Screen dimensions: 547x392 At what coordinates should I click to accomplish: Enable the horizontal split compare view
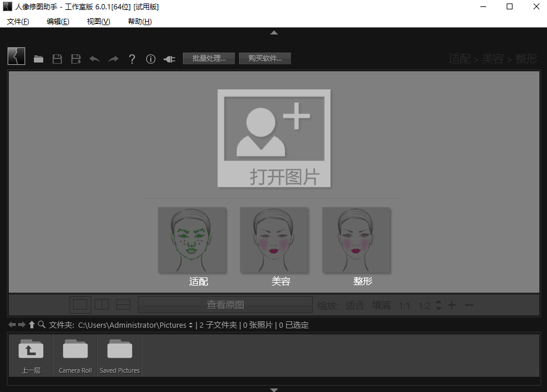point(122,304)
